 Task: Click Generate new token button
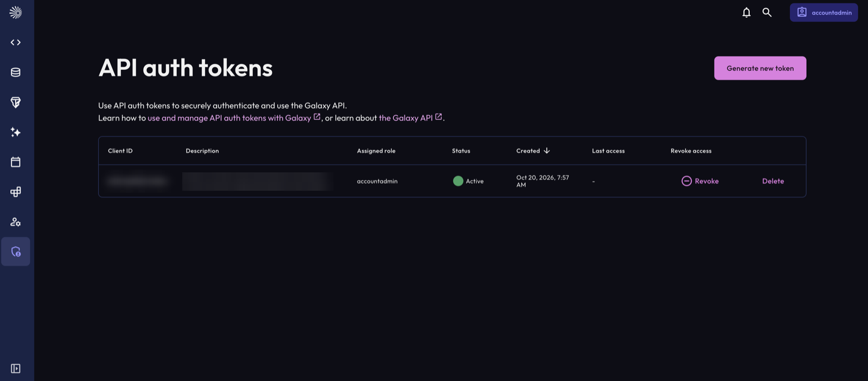tap(760, 68)
